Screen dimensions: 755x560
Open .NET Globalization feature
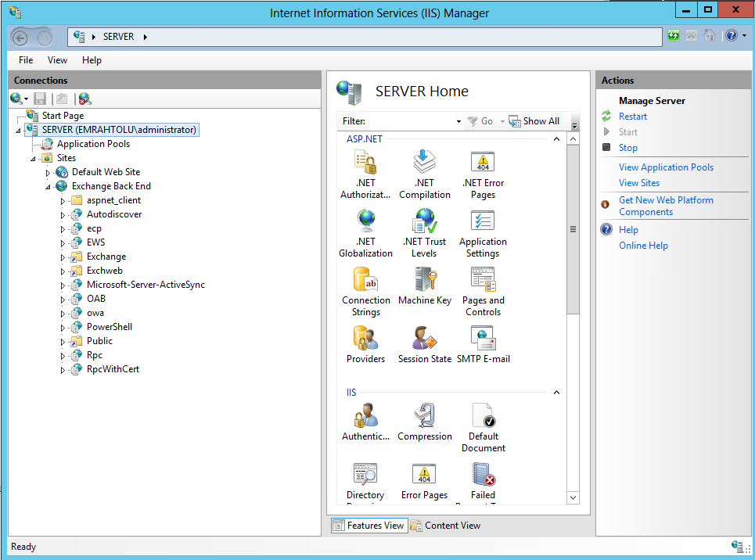pyautogui.click(x=365, y=233)
